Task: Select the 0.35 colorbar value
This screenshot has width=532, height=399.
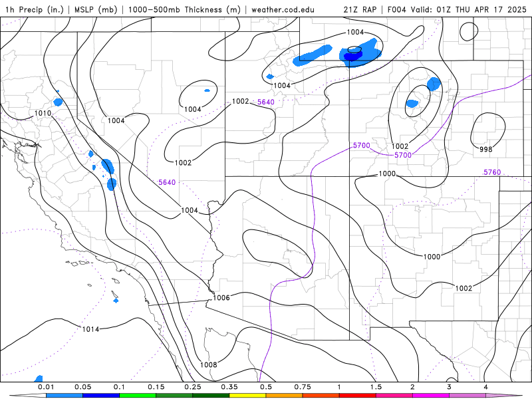Action: click(x=229, y=387)
